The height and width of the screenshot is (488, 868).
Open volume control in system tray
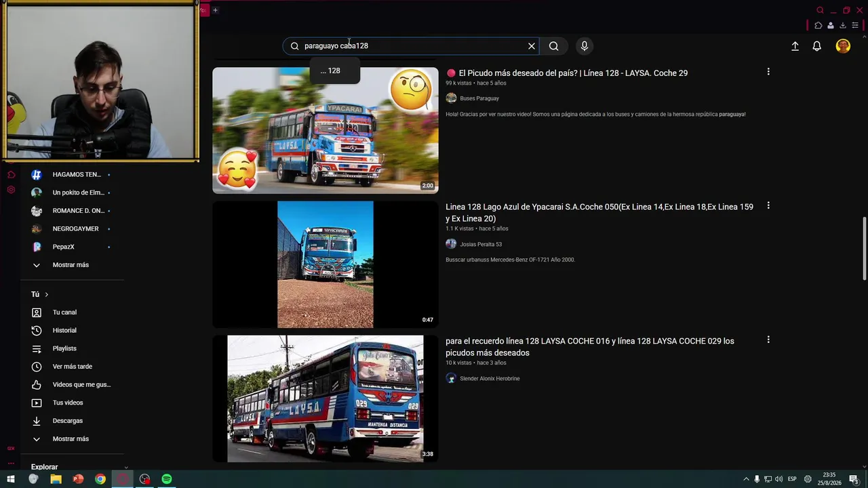coord(778,479)
